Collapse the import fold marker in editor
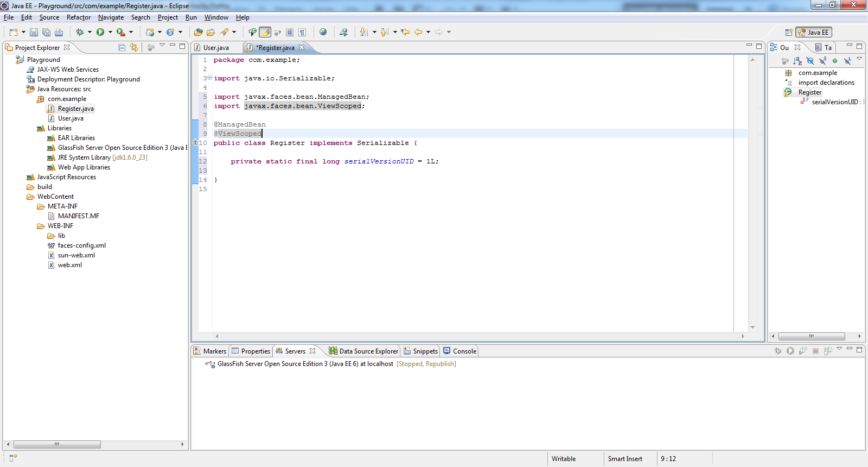 coord(210,78)
